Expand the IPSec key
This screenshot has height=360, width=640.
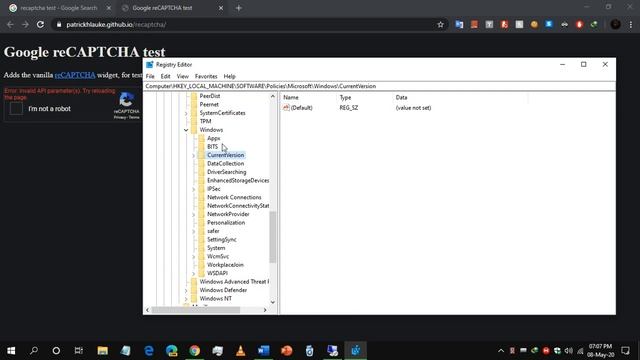(194, 189)
